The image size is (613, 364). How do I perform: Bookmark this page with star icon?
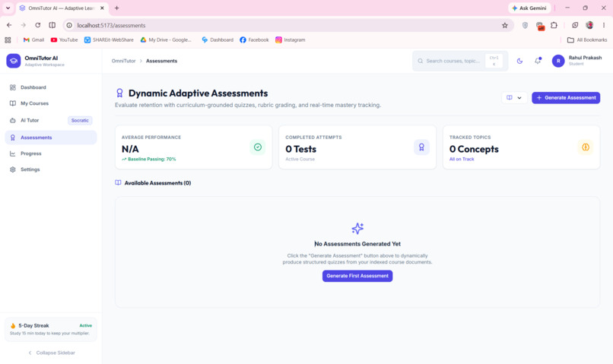505,25
